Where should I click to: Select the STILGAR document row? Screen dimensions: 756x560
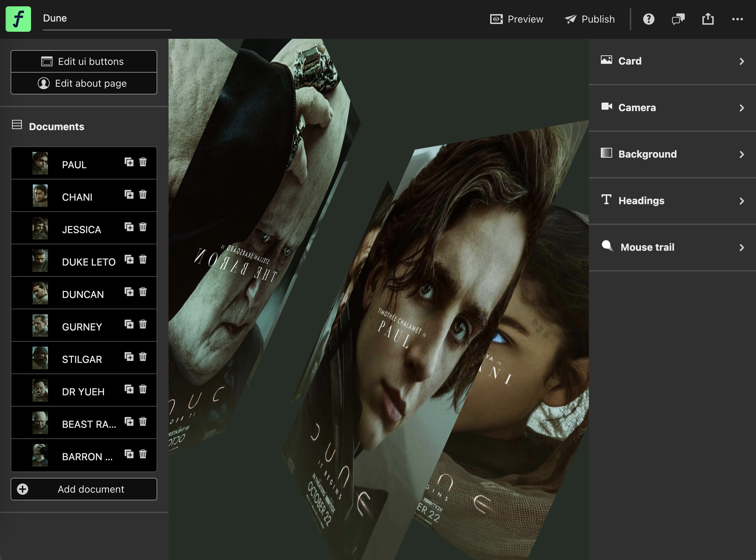coord(84,358)
